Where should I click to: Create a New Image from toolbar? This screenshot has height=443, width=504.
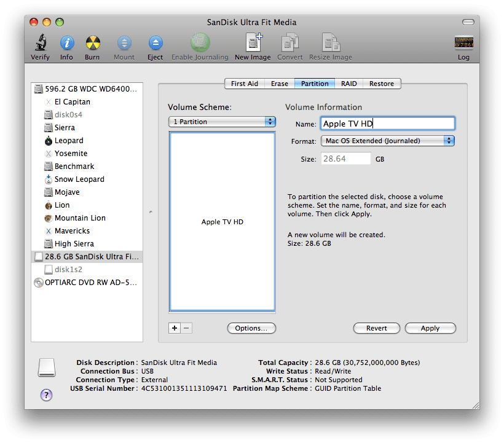[x=253, y=44]
